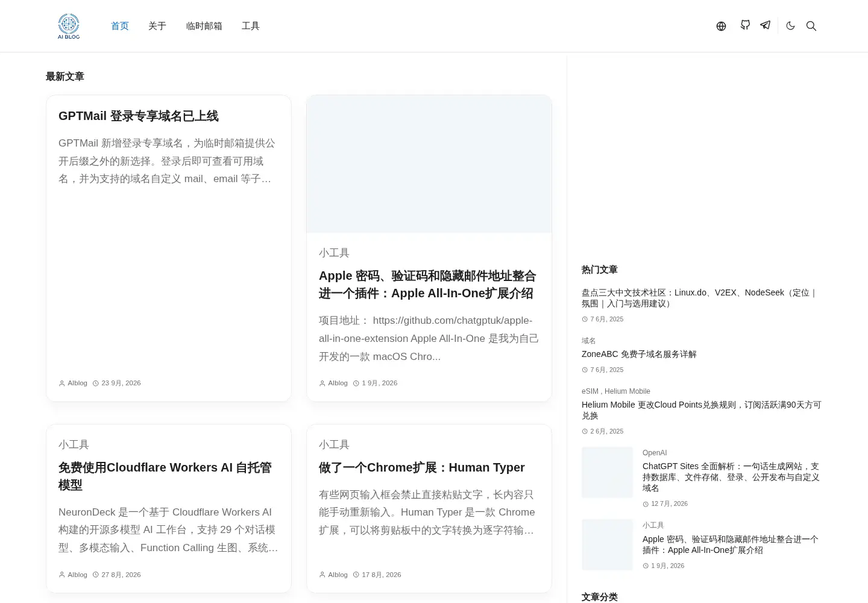Viewport: 868px width, 603px height.
Task: Click the ChatGPT Sites post thumbnail
Action: pyautogui.click(x=607, y=472)
